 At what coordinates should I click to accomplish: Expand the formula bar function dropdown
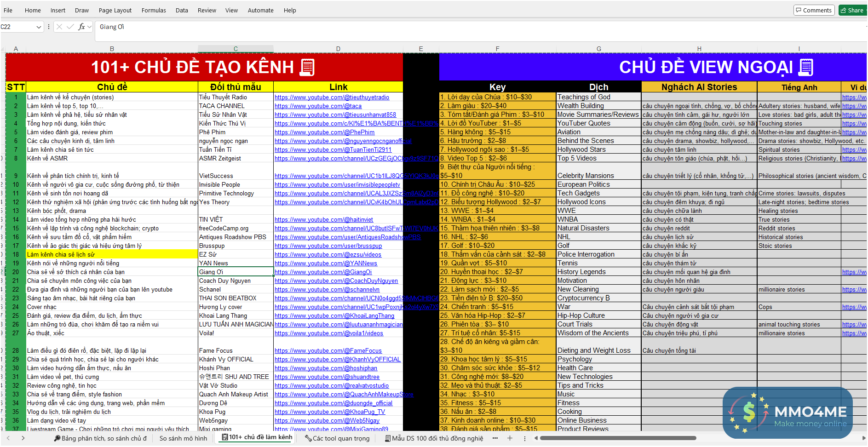[x=89, y=27]
